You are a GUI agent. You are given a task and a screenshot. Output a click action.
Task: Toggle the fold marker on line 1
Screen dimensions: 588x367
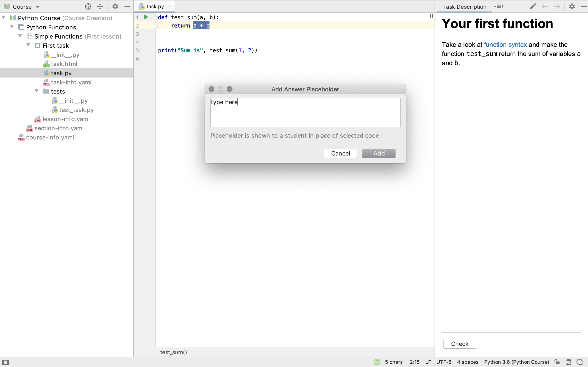(155, 17)
